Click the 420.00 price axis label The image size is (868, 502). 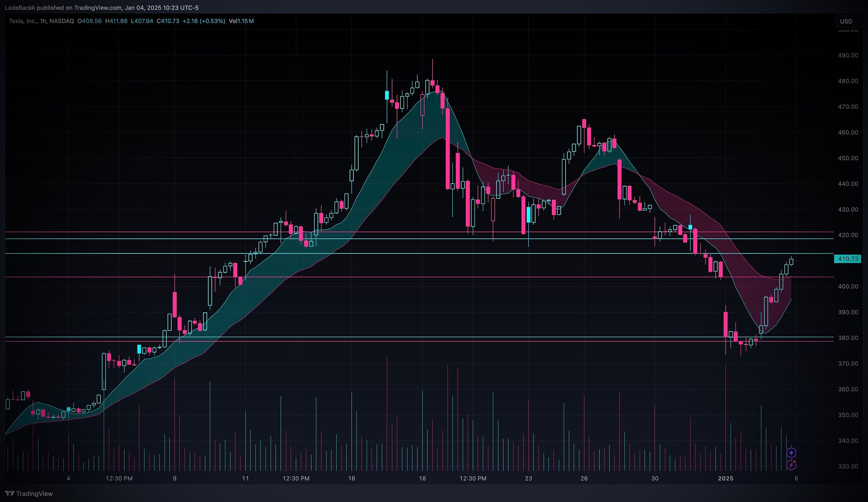(848, 235)
